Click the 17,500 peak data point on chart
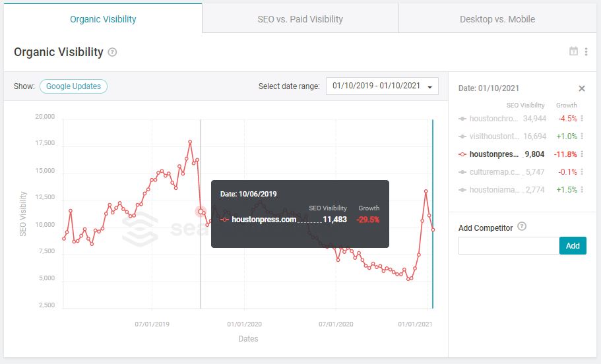Image resolution: width=601 pixels, height=364 pixels. tap(190, 142)
